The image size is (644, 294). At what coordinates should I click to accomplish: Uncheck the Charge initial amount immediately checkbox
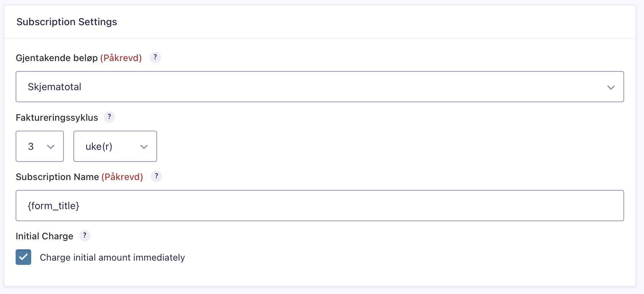click(x=23, y=257)
